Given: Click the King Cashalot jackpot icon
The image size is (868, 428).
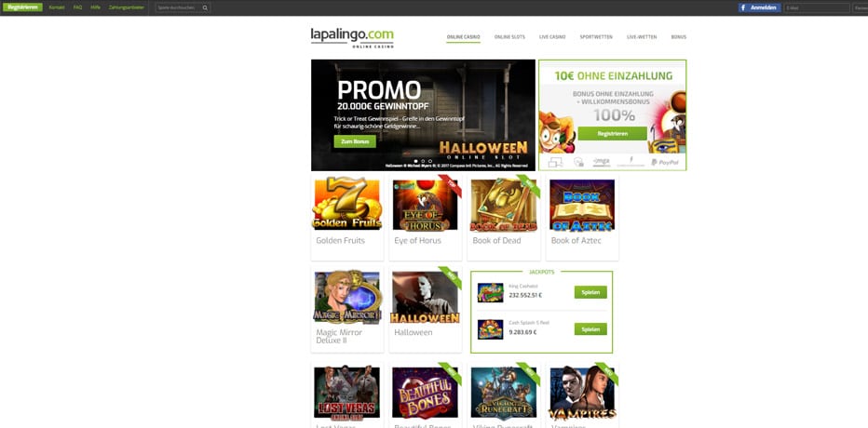Looking at the screenshot, I should (491, 292).
